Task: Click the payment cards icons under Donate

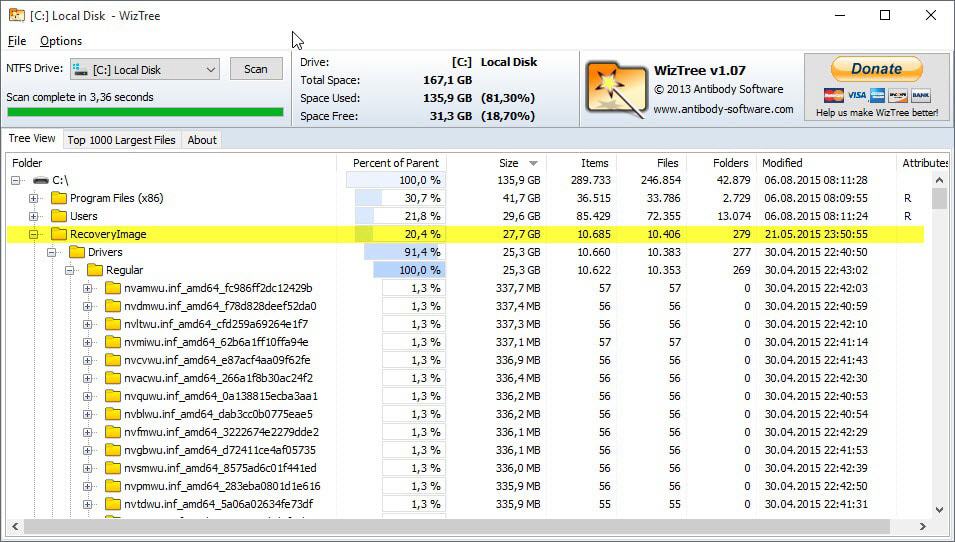Action: click(877, 95)
